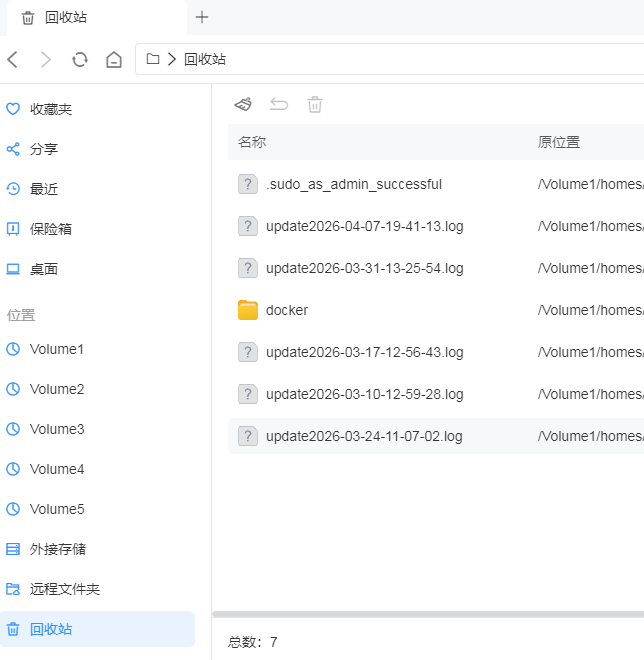The height and width of the screenshot is (660, 644).
Task: Click the delete trash toolbar icon
Action: 315,104
